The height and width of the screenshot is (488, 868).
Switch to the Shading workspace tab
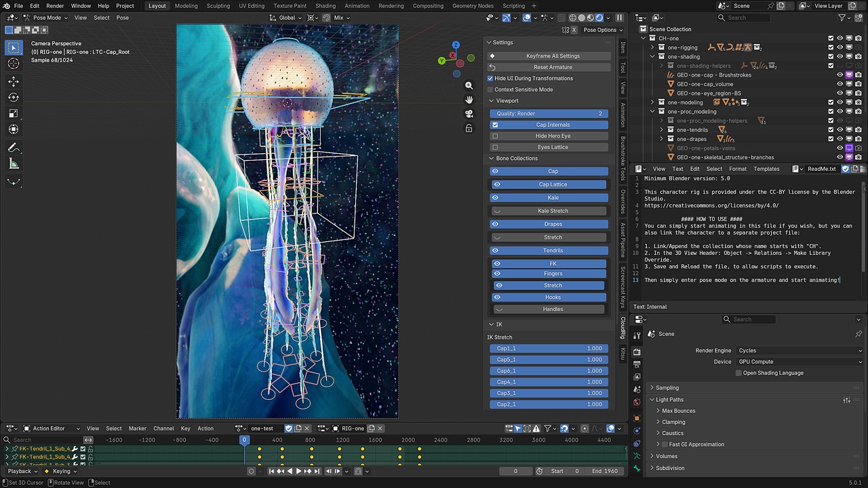325,6
